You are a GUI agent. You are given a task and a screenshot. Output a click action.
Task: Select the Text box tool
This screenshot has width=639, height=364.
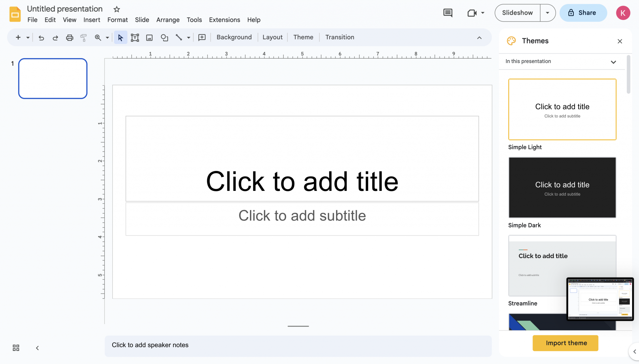(x=135, y=37)
